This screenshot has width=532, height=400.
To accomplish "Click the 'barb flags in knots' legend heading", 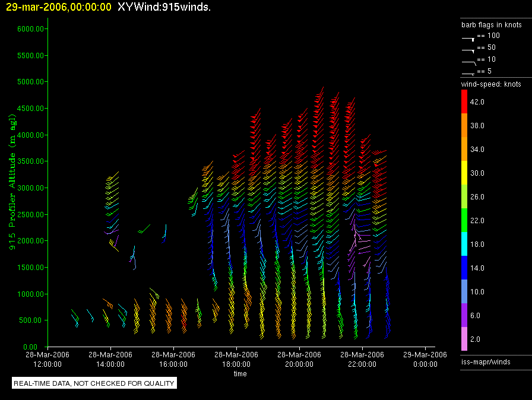I will (x=491, y=25).
